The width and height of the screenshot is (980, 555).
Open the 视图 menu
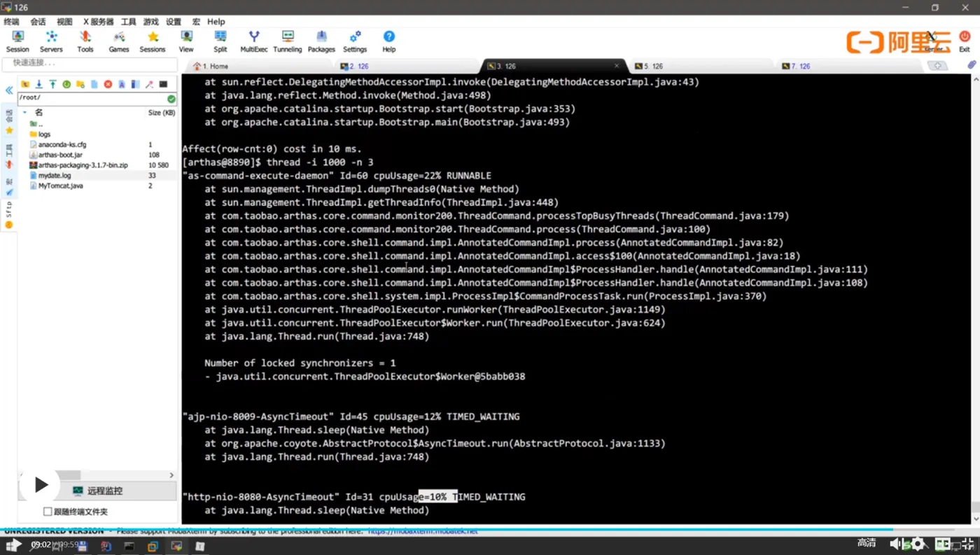[x=64, y=22]
